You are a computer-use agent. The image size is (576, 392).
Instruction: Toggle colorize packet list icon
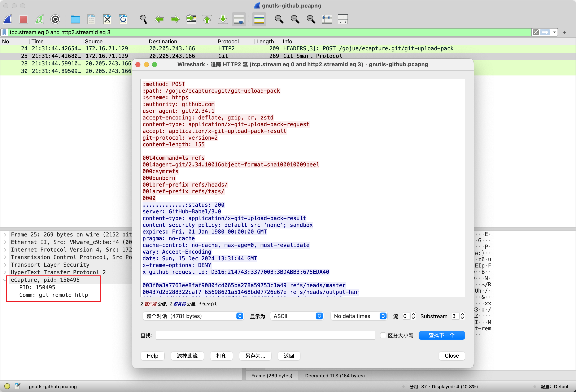click(x=259, y=19)
